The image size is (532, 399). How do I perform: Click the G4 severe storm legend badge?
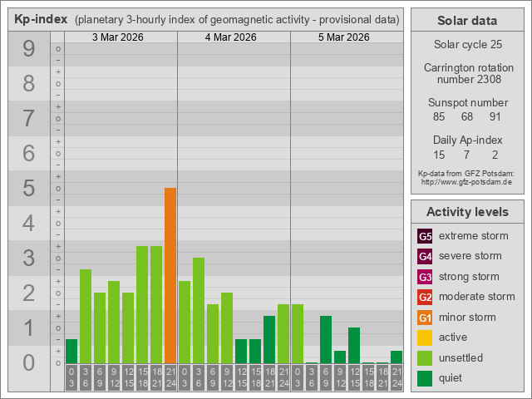tap(425, 256)
